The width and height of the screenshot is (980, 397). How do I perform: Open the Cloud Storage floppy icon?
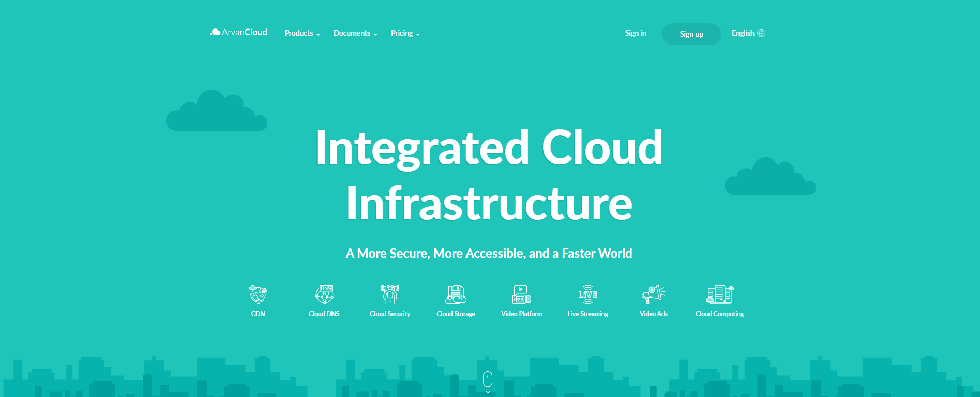coord(456,294)
